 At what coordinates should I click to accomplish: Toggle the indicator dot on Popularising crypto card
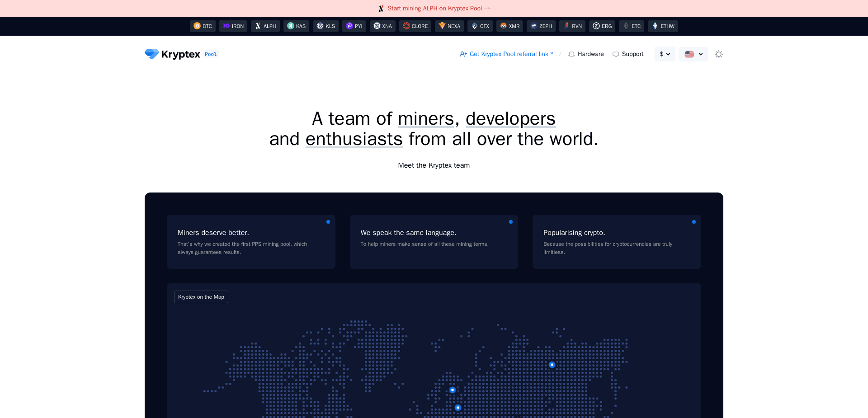click(x=694, y=222)
